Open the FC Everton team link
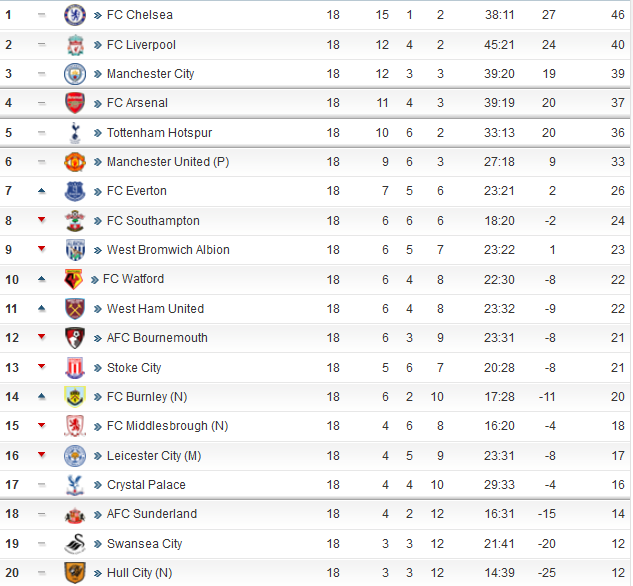The image size is (633, 586). click(136, 191)
